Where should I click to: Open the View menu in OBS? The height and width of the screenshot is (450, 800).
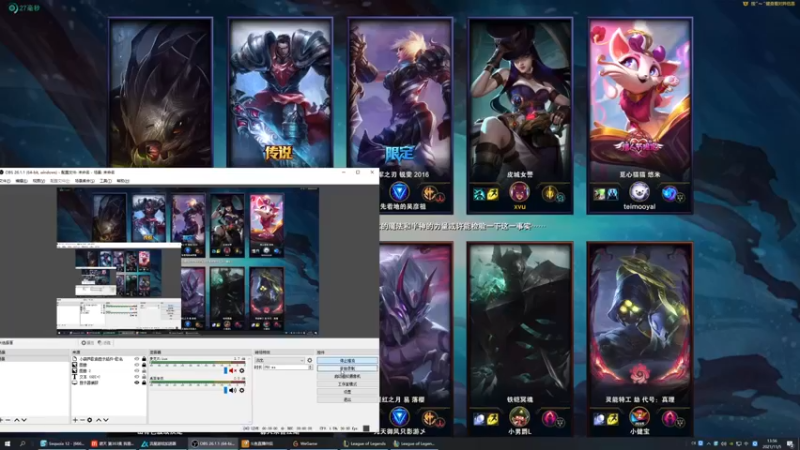tap(38, 181)
